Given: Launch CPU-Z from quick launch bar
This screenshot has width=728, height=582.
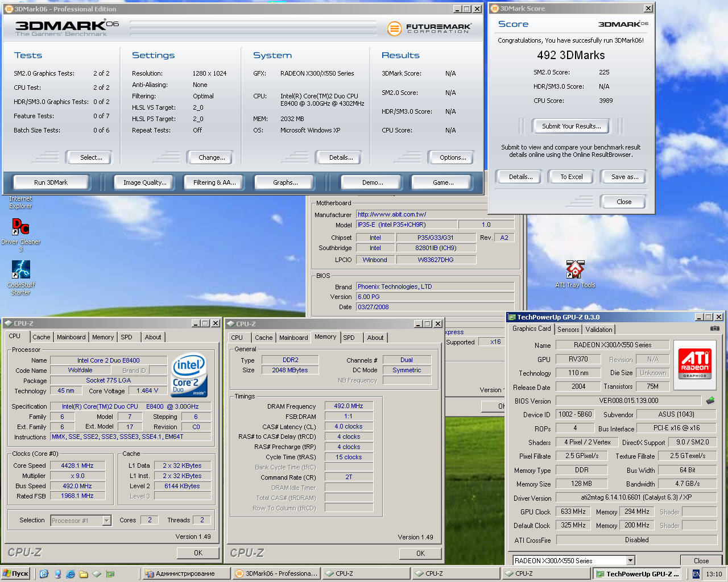Looking at the screenshot, I should 97,574.
